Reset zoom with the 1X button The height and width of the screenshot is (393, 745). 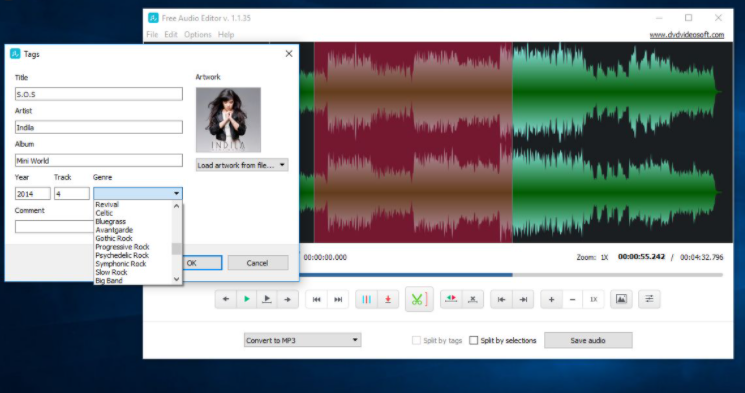(x=593, y=299)
